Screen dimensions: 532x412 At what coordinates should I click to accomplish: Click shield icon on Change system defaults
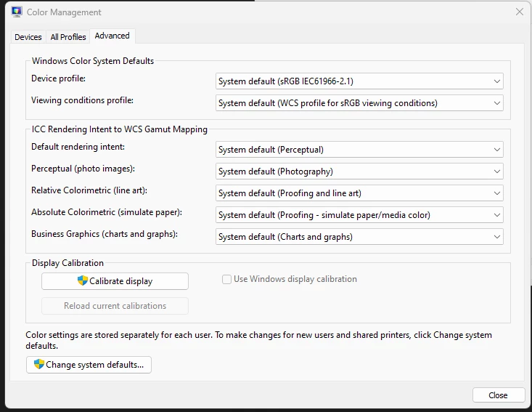[x=39, y=364]
